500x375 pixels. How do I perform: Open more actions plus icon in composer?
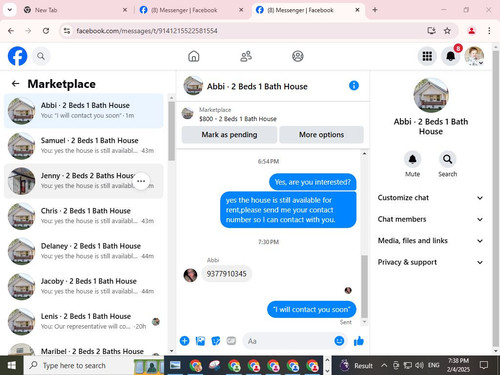184,341
